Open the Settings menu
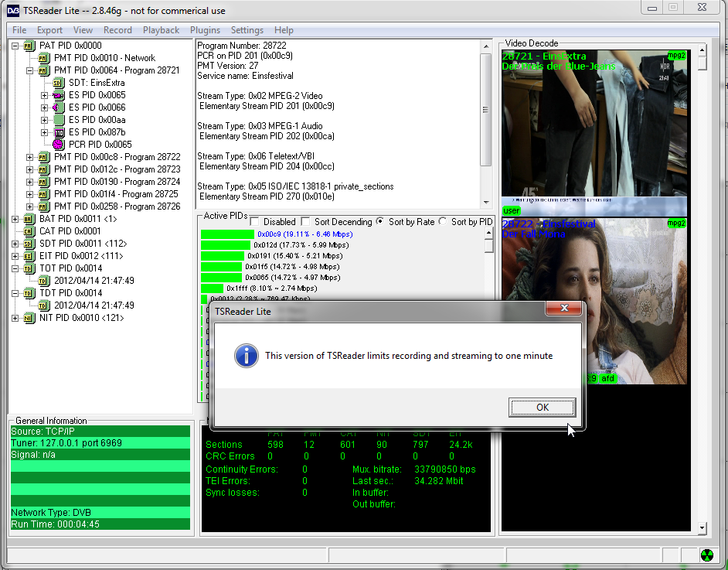728x570 pixels. point(247,30)
